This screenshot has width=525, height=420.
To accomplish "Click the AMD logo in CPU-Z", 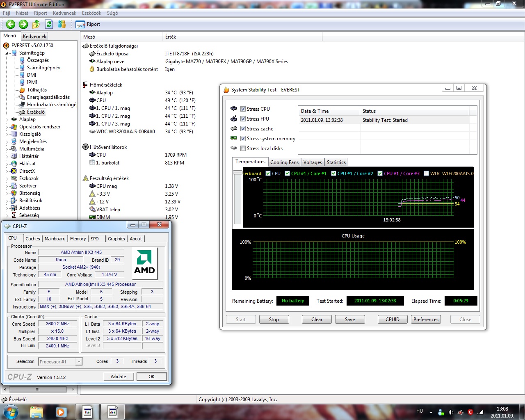I will click(145, 263).
